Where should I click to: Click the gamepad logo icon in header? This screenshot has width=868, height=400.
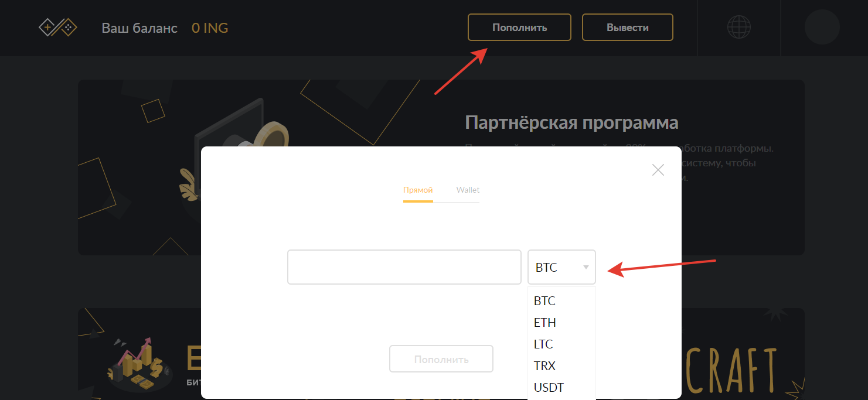tap(58, 28)
